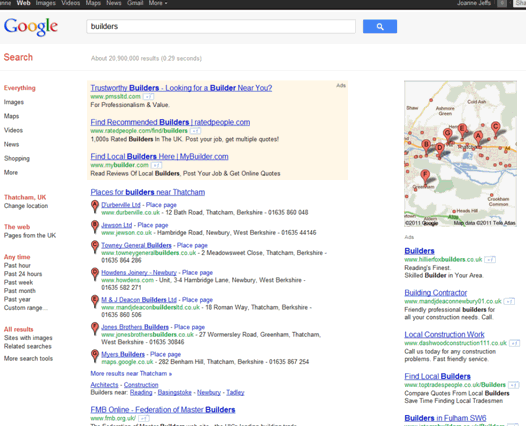Screen dimensions: 526x427
Task: Click map pin C on the map
Action: point(495,129)
